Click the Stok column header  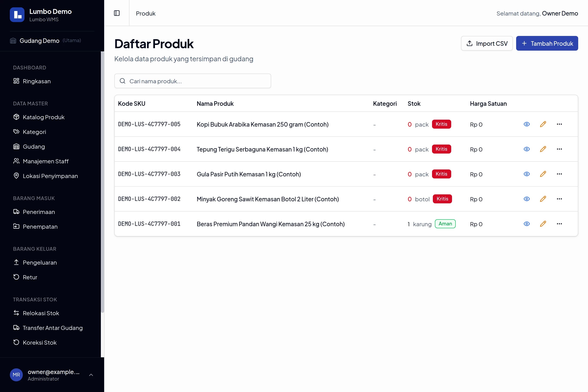tap(414, 104)
